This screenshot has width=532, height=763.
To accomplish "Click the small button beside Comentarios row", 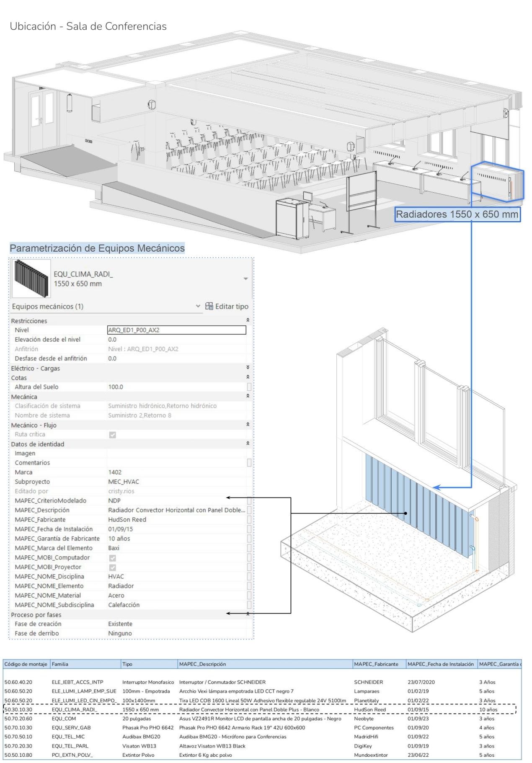I will 249,463.
